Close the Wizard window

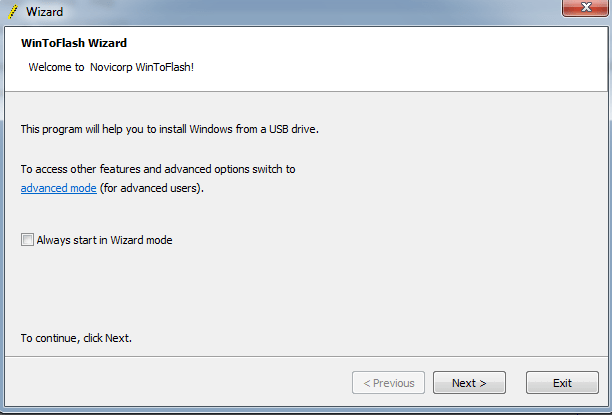[585, 8]
